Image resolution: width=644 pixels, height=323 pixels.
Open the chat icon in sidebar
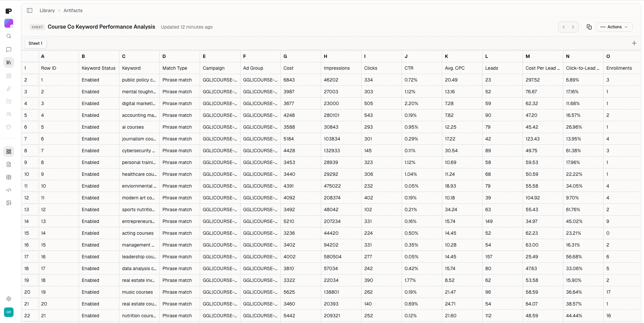9,50
